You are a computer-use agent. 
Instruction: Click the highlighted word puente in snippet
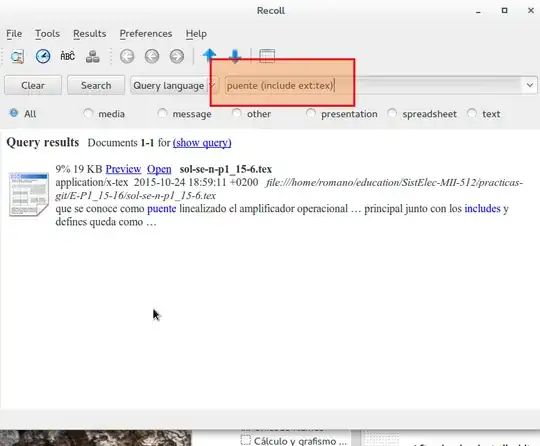click(x=162, y=209)
